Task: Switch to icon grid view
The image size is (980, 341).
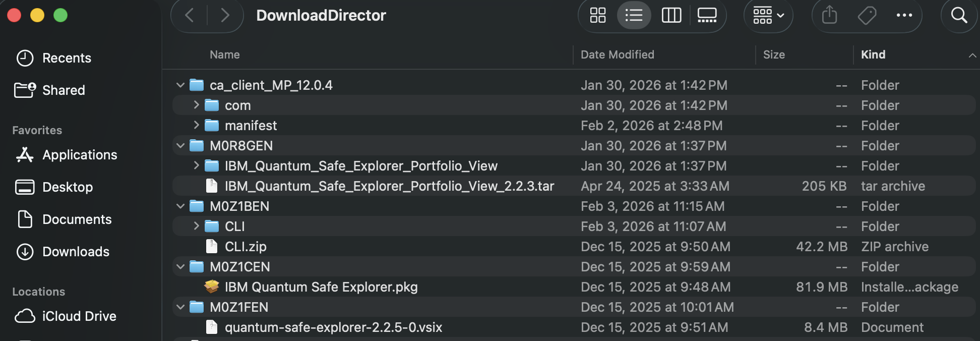Action: coord(597,16)
